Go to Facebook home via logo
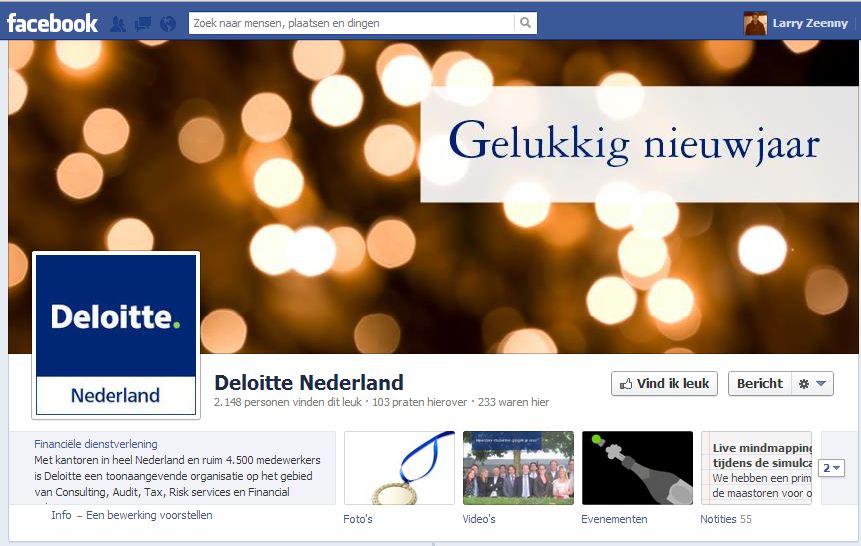This screenshot has height=546, width=861. (x=52, y=23)
